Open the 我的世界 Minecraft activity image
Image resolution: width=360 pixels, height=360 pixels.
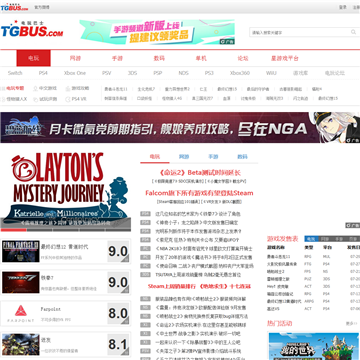point(313,346)
